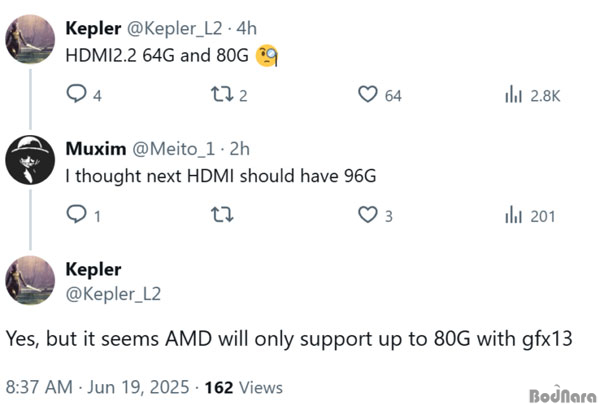Open @Meito_1 handle link
Screen dimensions: 600x406
(173, 149)
